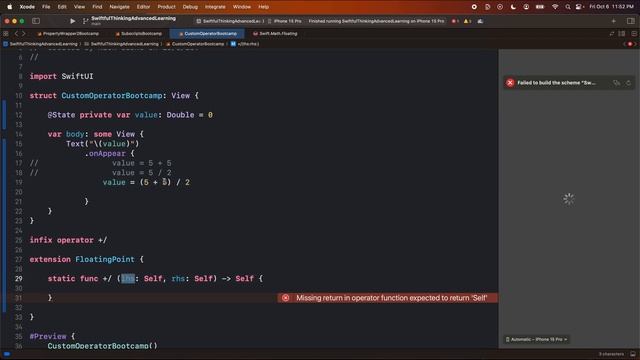Choose the iPhone 15 Pro run destination
640x360 pixels.
[285, 21]
